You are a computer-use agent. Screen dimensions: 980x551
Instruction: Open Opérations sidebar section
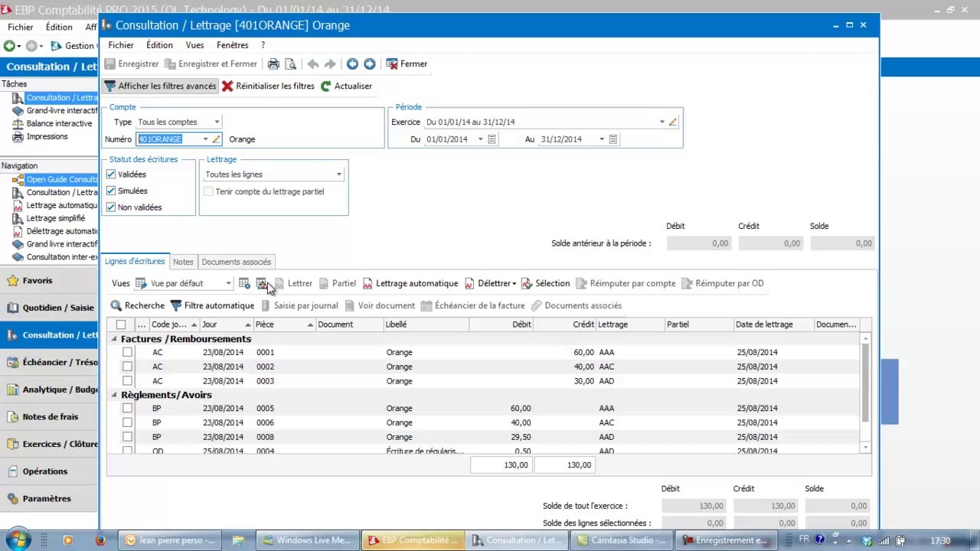(49, 471)
